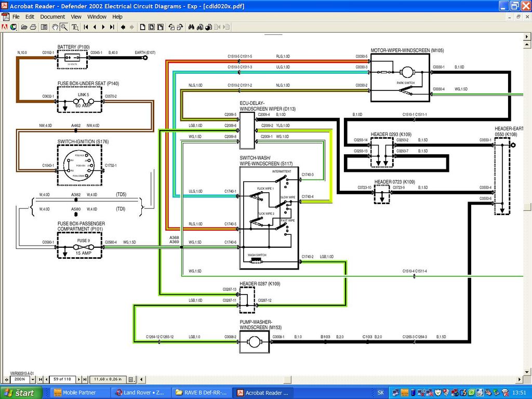Click the Actual Size page icon
The image size is (532, 399).
143,27
